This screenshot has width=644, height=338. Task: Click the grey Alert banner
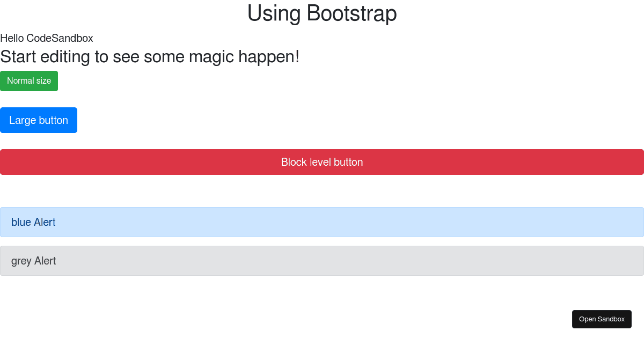322,261
